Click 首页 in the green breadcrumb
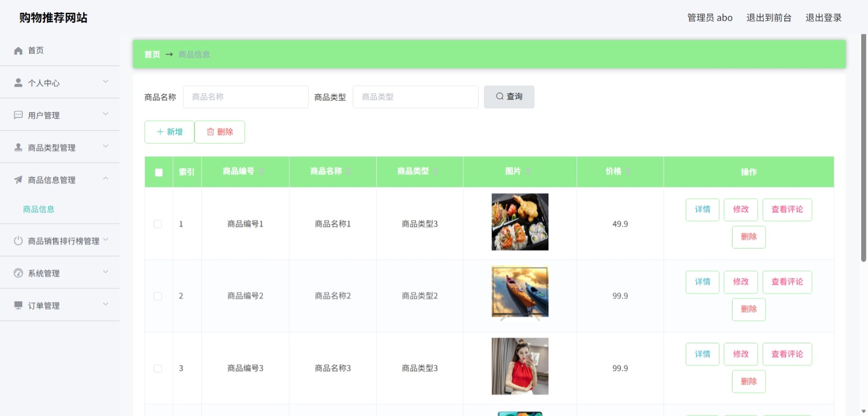This screenshot has width=868, height=416. 152,54
